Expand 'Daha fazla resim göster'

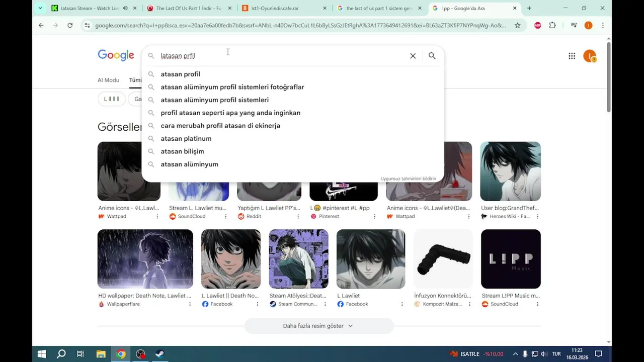(318, 326)
